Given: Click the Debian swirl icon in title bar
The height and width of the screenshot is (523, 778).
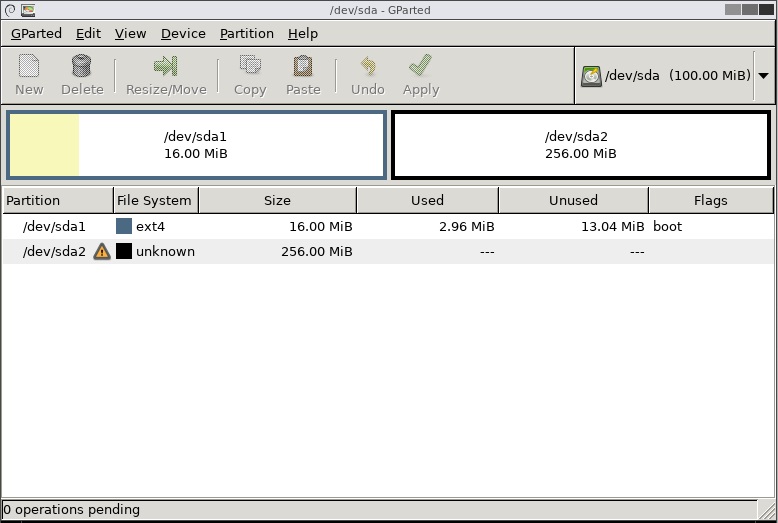Looking at the screenshot, I should [10, 10].
